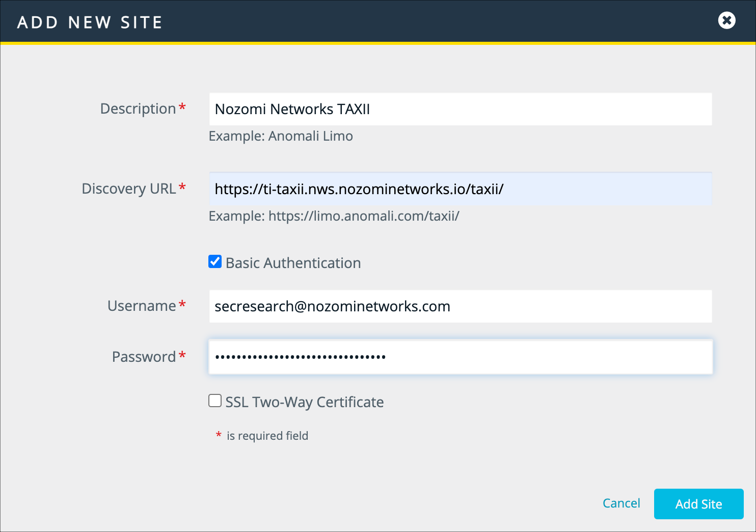Click the Description input field
The image size is (756, 532).
(461, 109)
